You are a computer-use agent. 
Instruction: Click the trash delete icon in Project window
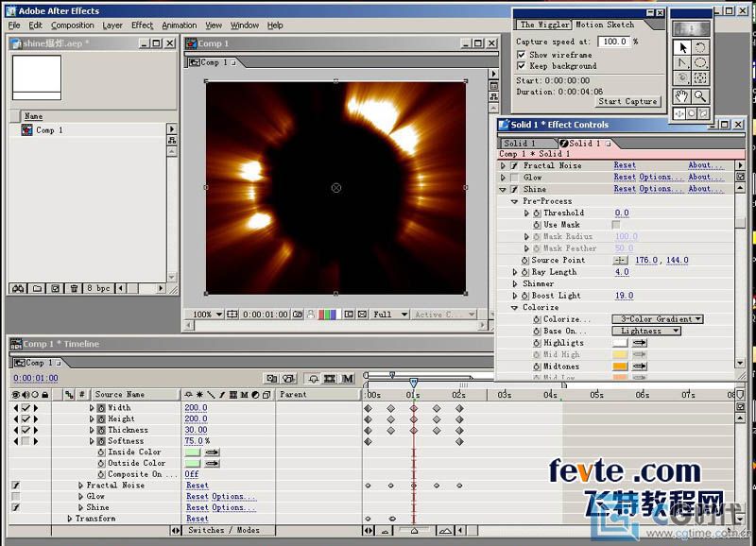[x=74, y=288]
